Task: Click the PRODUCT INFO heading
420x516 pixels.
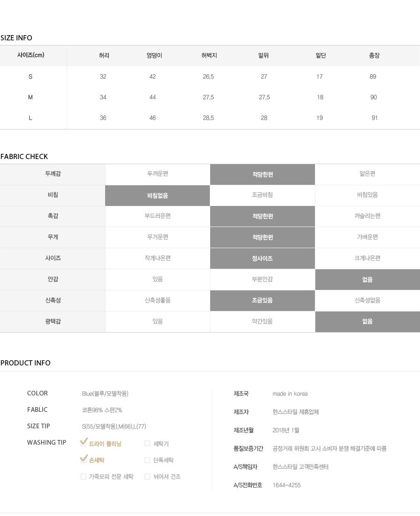Action: (x=25, y=363)
